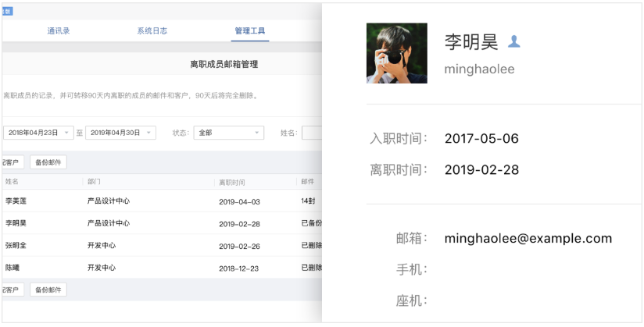Click the 离职时间 column header
644x327 pixels.
tap(232, 182)
